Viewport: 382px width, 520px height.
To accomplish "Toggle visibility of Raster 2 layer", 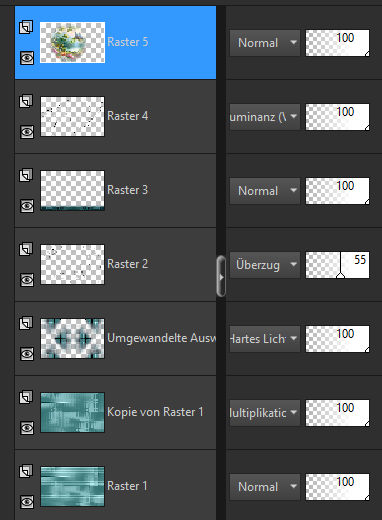I will pyautogui.click(x=27, y=280).
